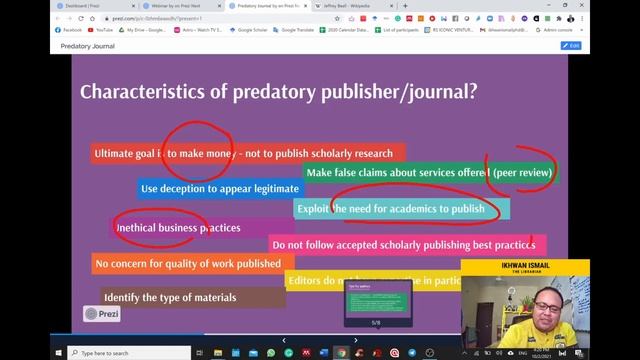Click 'Predatory Journal' page title
Screen dimensions: 640x360
[87, 46]
